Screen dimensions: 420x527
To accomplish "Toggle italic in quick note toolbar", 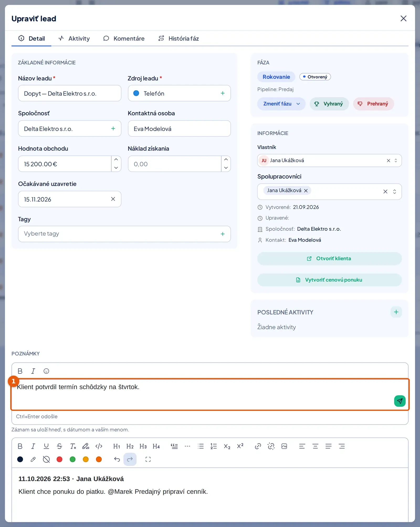I will 33,371.
